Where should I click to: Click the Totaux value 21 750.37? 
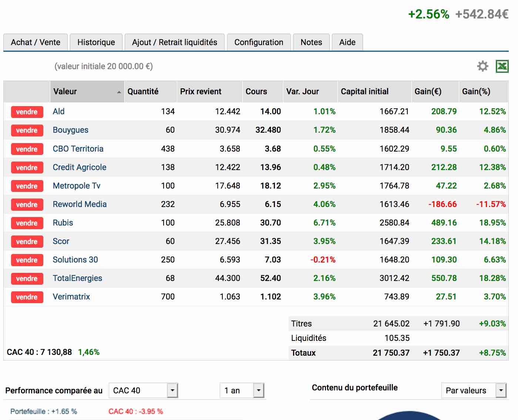tap(391, 353)
